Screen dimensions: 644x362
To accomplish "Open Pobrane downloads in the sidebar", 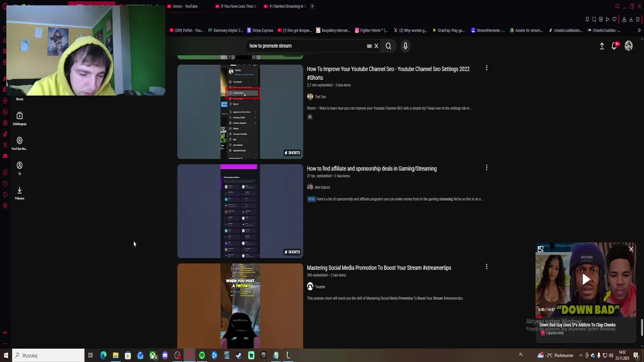I will (x=20, y=193).
